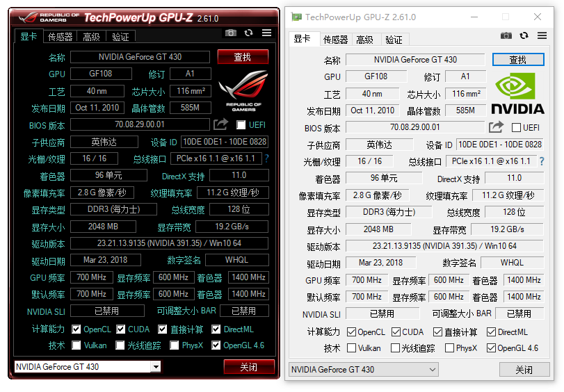The height and width of the screenshot is (392, 564).
Task: Toggle OpenGL 4.6 checkbox in ROG window
Action: [x=216, y=345]
